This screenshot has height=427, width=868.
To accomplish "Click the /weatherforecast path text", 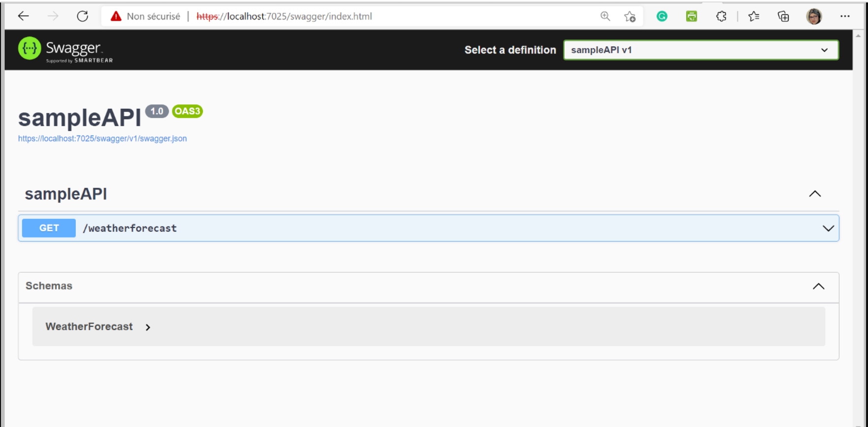I will point(130,228).
